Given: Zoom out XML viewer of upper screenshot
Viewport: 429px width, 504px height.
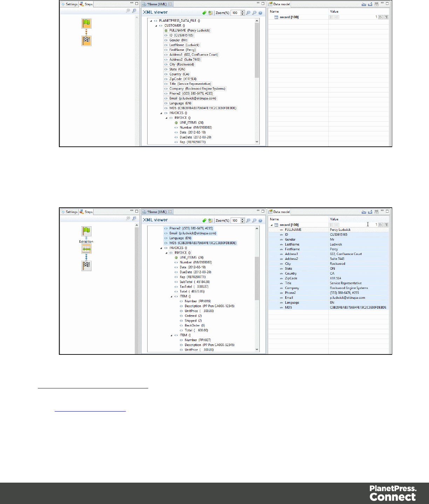Looking at the screenshot, I should tap(254, 13).
